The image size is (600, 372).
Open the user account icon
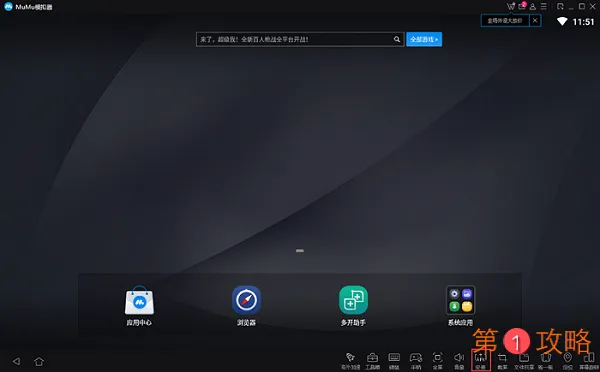click(533, 7)
